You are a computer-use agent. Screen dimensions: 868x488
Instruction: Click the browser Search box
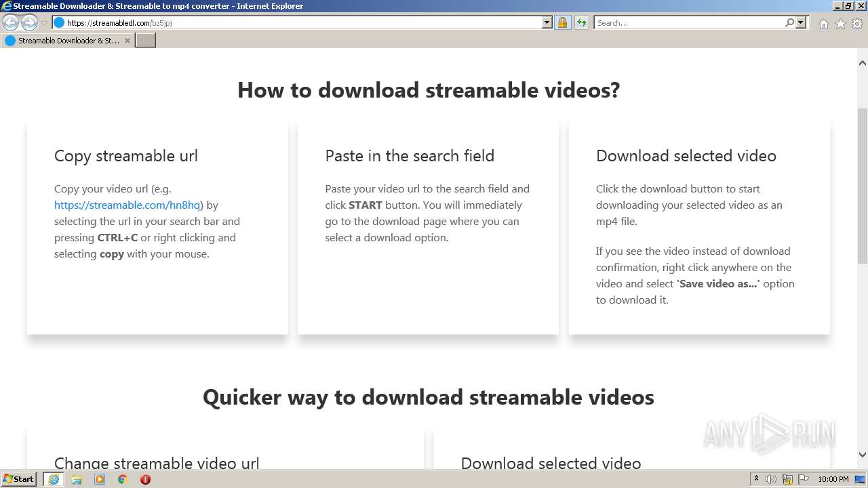[x=689, y=23]
